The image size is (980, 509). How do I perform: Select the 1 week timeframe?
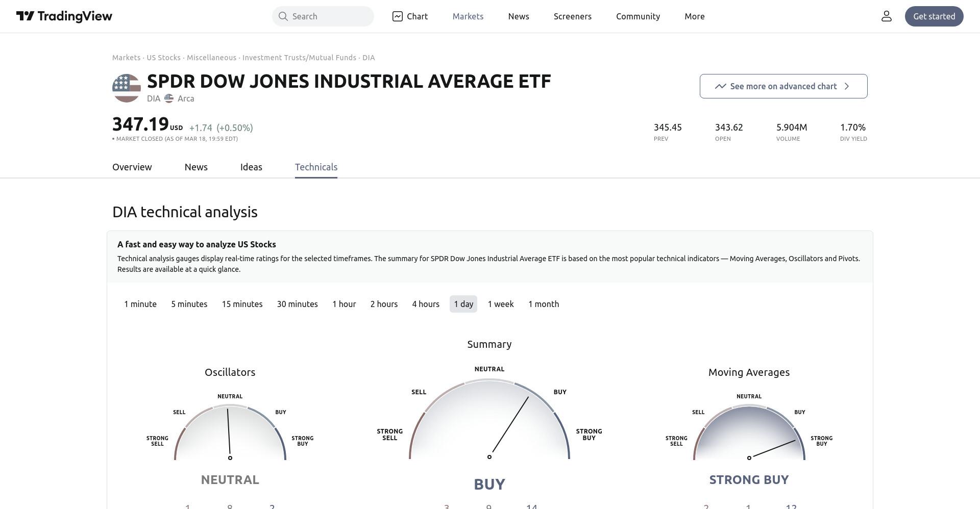501,304
